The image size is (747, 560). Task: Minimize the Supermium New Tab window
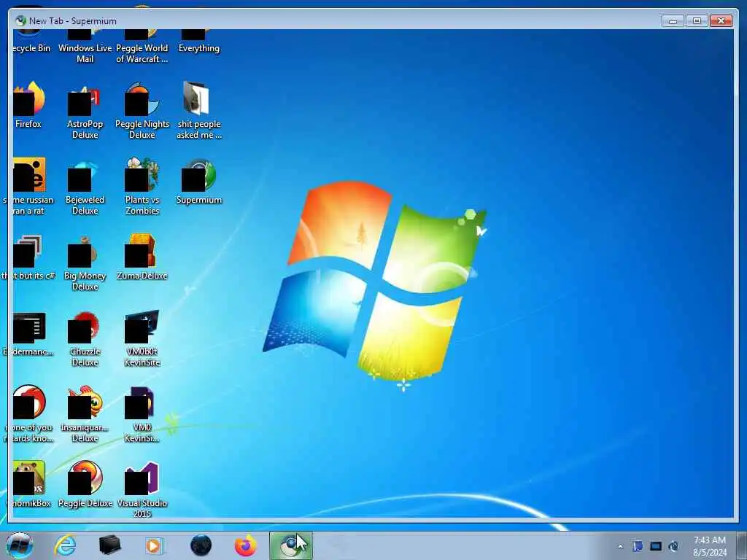[673, 21]
